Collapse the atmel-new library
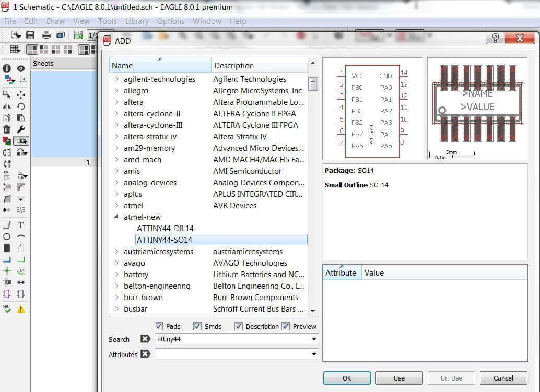 (116, 217)
